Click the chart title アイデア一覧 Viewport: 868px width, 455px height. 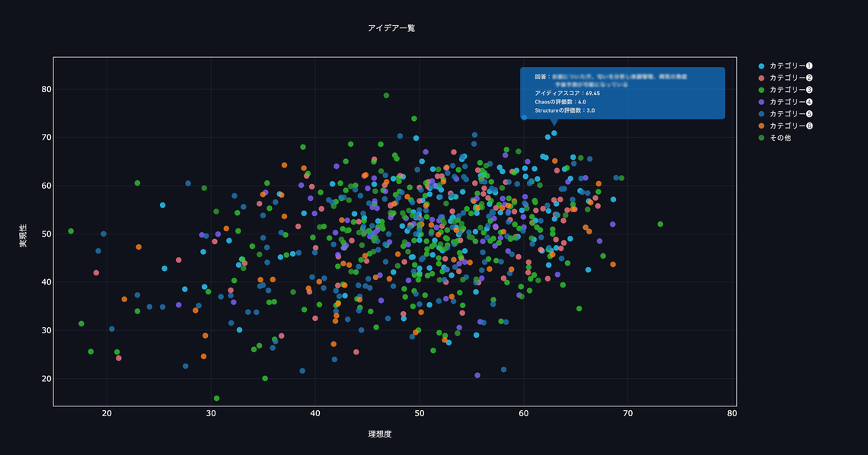pyautogui.click(x=391, y=28)
